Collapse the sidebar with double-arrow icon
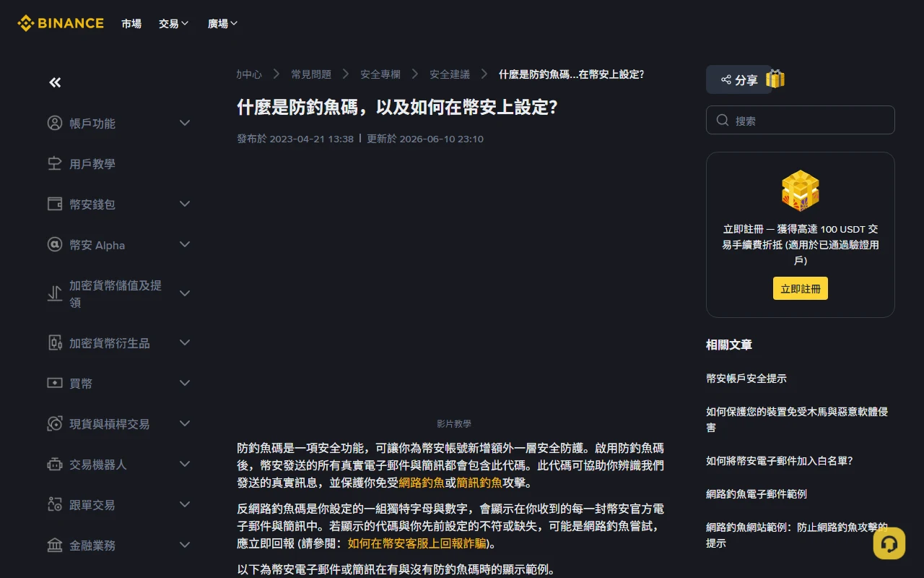This screenshot has width=924, height=578. tap(55, 82)
